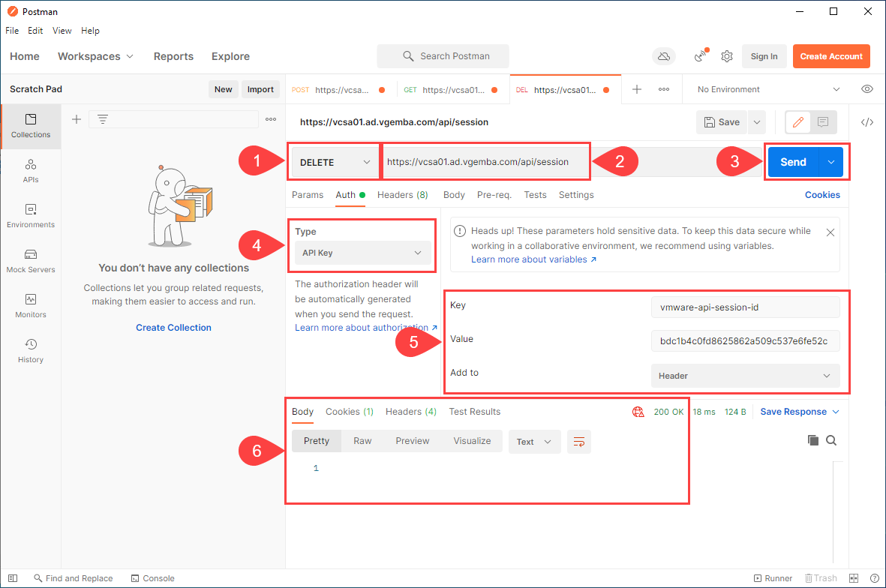This screenshot has width=886, height=588.
Task: Expand the Send button dropdown arrow
Action: pyautogui.click(x=831, y=162)
